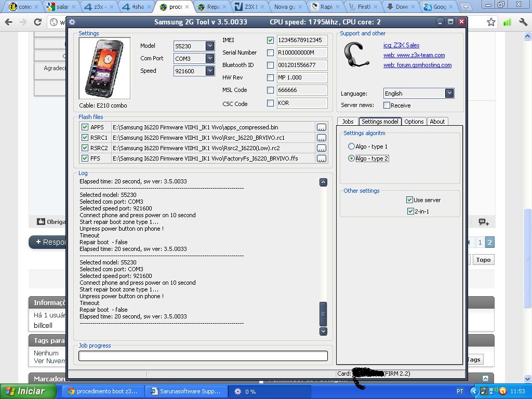Click the tray expand arrow icon
Viewport: 532px width, 399px height.
(474, 391)
